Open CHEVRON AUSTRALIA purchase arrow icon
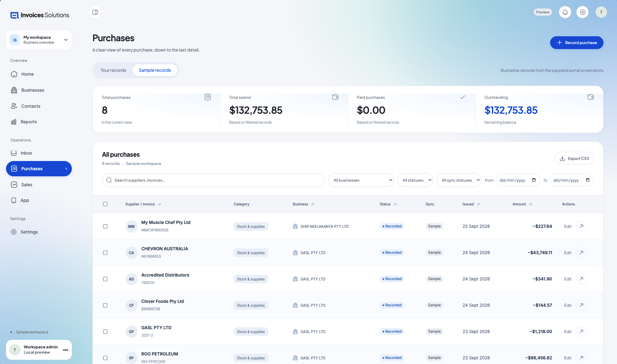 tap(581, 252)
